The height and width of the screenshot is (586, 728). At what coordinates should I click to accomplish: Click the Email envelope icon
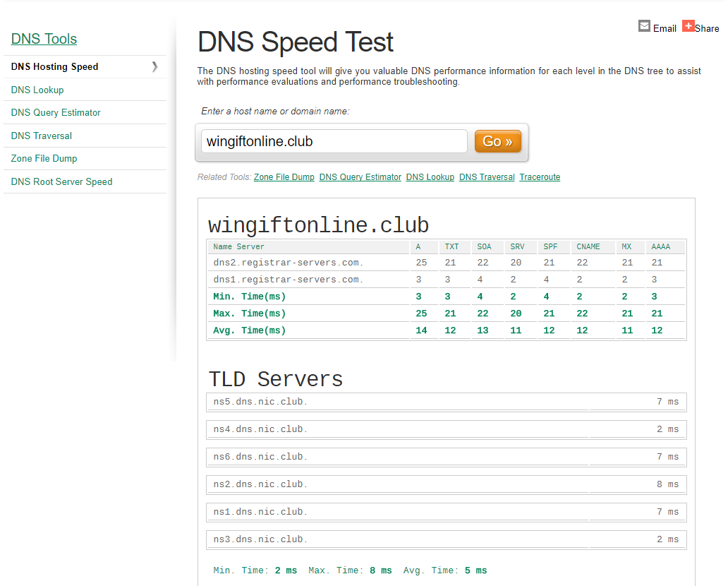[x=644, y=26]
